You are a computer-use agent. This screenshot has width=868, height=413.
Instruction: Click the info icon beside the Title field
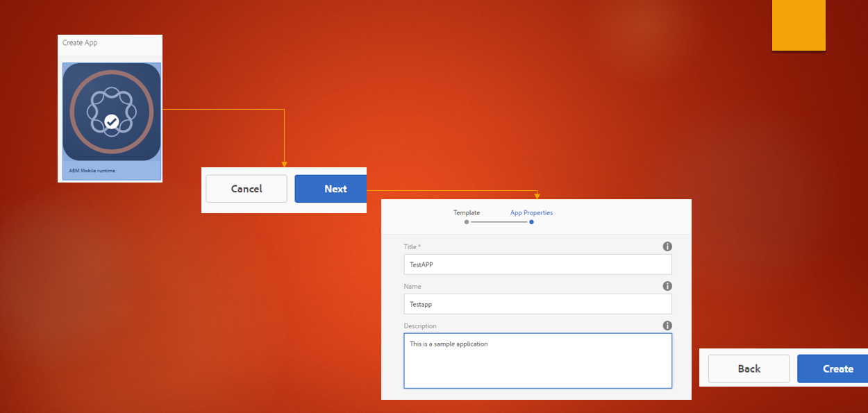coord(667,246)
